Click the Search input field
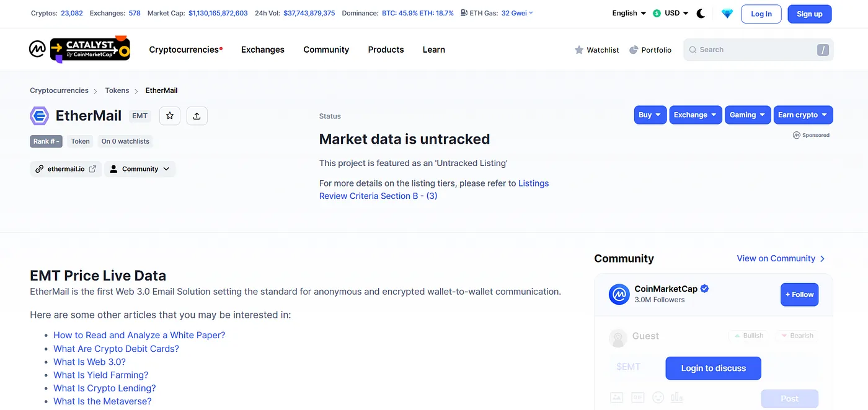The height and width of the screenshot is (410, 868). (758, 50)
